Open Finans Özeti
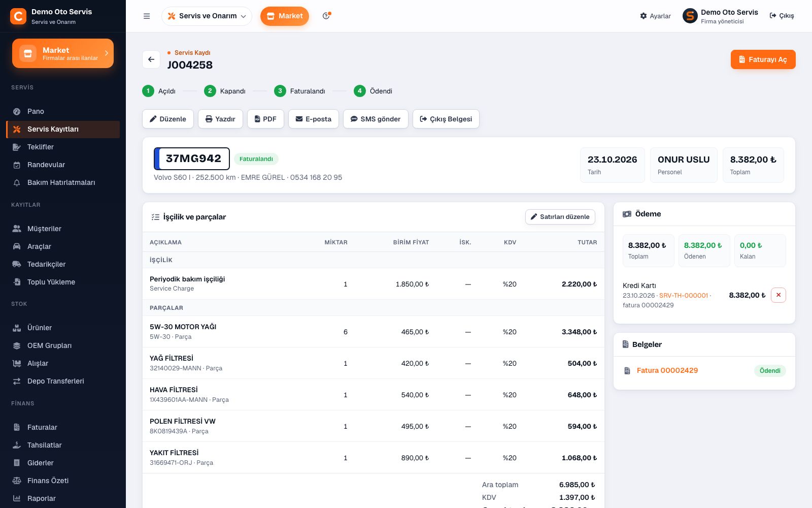This screenshot has width=812, height=508. tap(63, 481)
